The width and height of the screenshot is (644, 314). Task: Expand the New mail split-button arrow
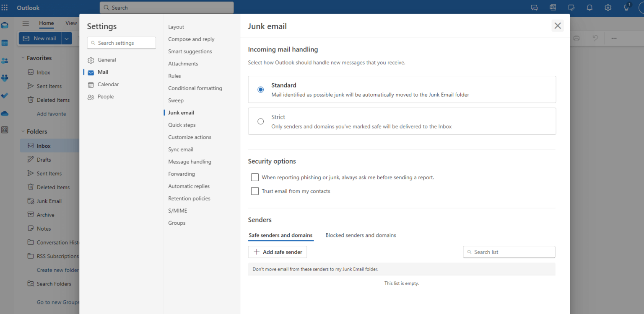(x=66, y=38)
